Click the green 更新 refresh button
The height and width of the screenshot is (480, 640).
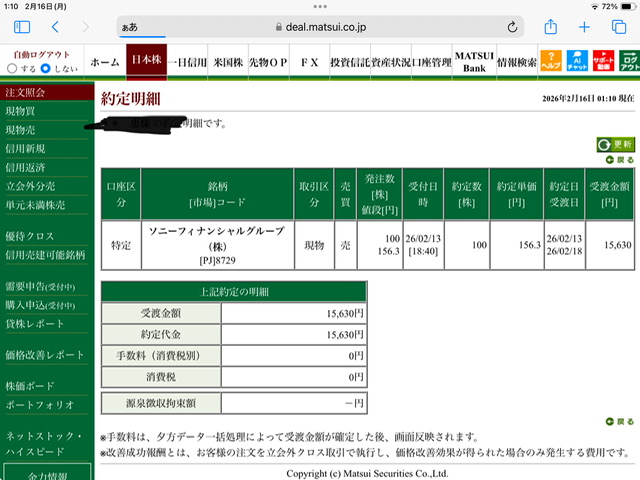(x=616, y=144)
